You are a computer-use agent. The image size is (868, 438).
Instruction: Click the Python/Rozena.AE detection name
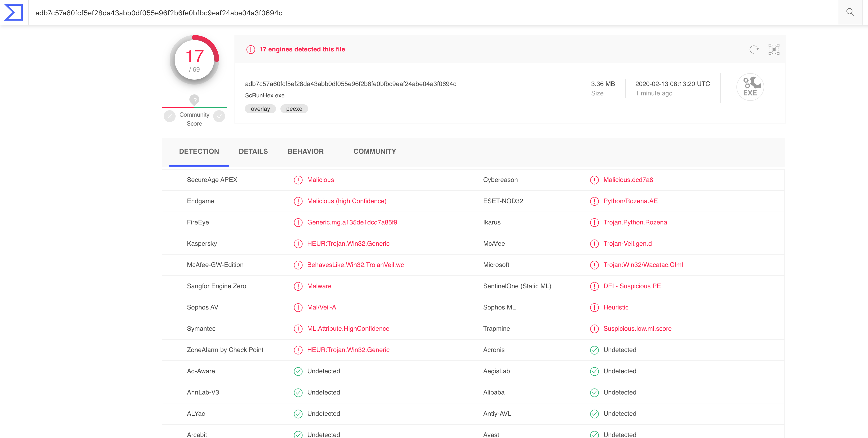(x=630, y=201)
